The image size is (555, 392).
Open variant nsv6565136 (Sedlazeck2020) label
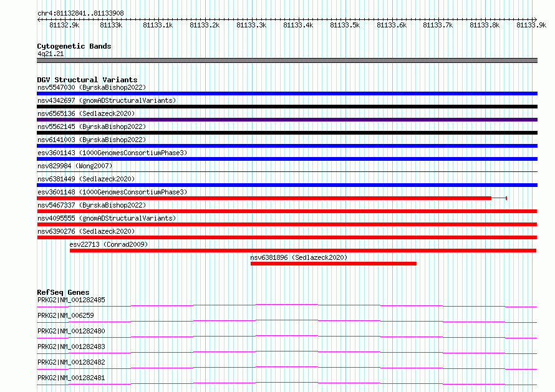86,113
